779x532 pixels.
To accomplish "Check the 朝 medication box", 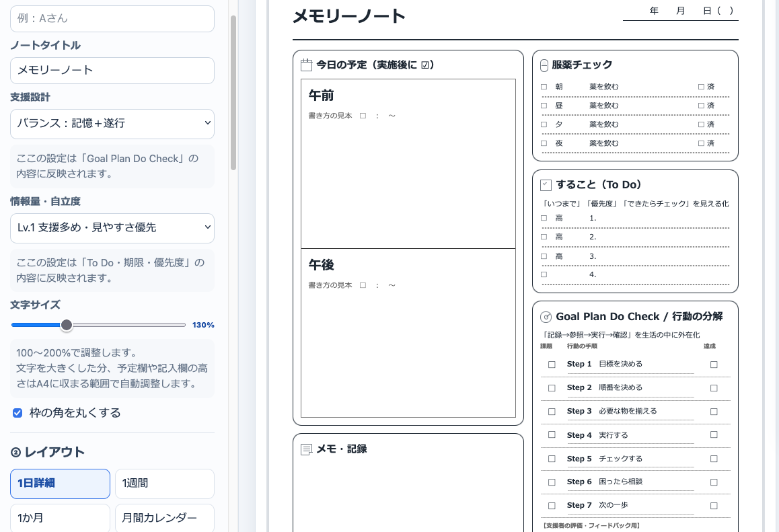I will (544, 87).
